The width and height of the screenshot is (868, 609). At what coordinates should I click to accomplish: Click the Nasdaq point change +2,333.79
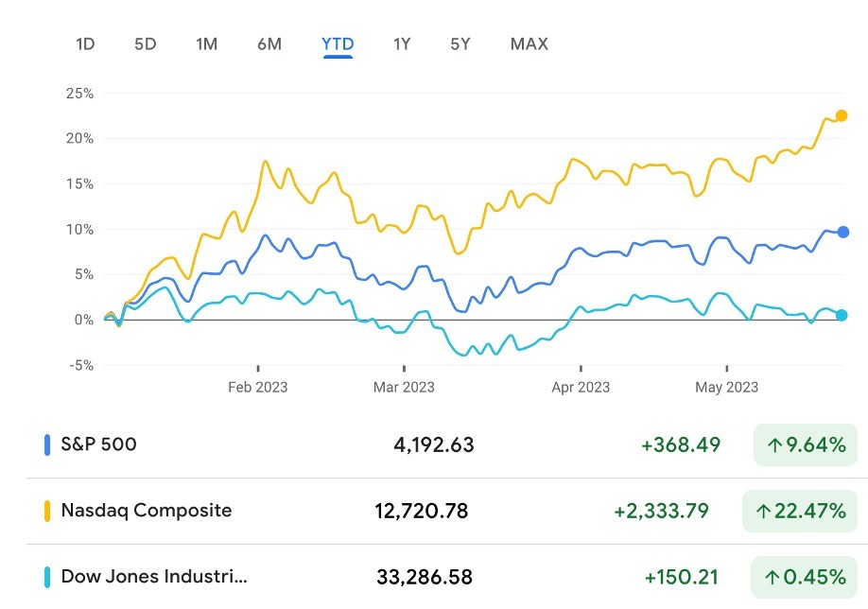coord(662,511)
